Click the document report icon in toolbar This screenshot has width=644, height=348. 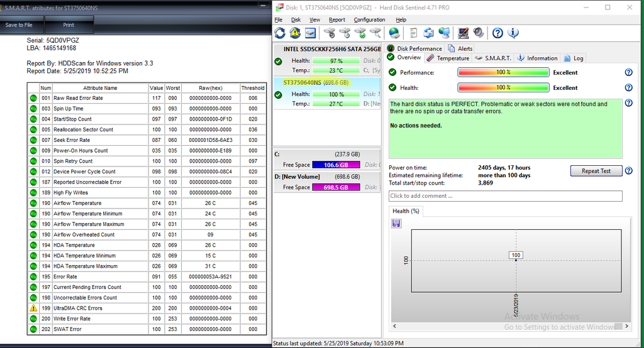click(413, 33)
